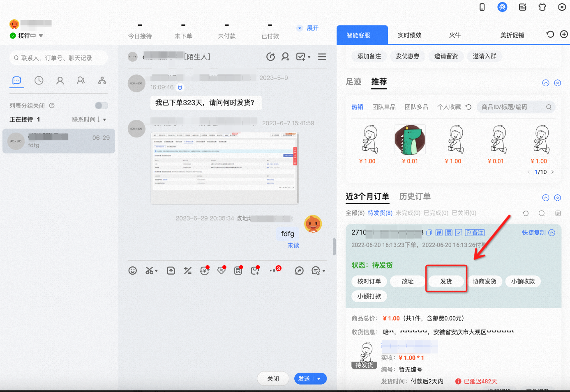The width and height of the screenshot is (570, 392).
Task: Toggle the 列表分组关闭 switch
Action: pyautogui.click(x=102, y=105)
